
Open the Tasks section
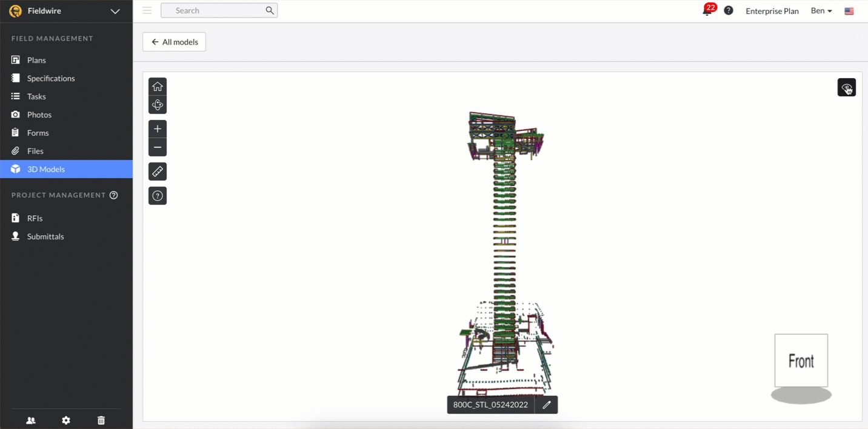point(36,96)
